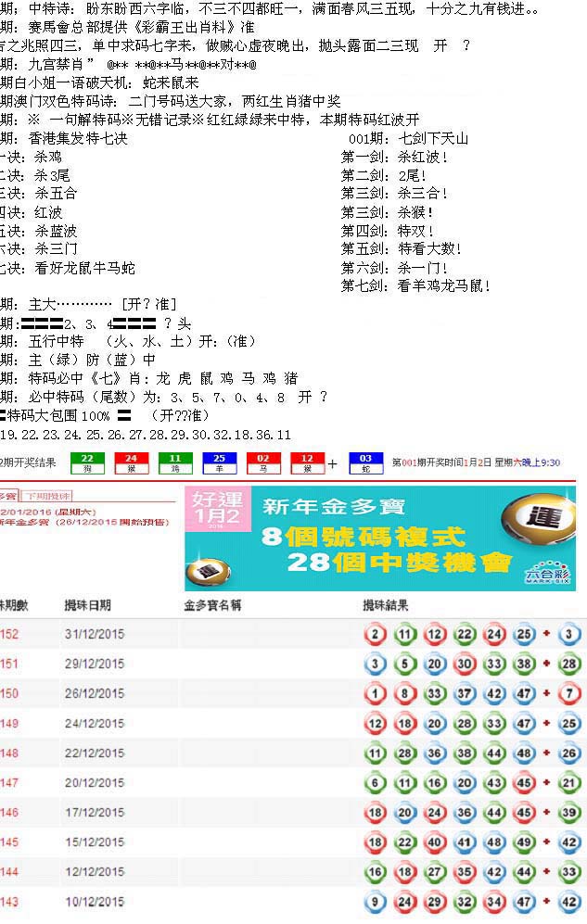Click the 香港集发特七决 heading
This screenshot has height=924, width=587.
click(x=78, y=138)
